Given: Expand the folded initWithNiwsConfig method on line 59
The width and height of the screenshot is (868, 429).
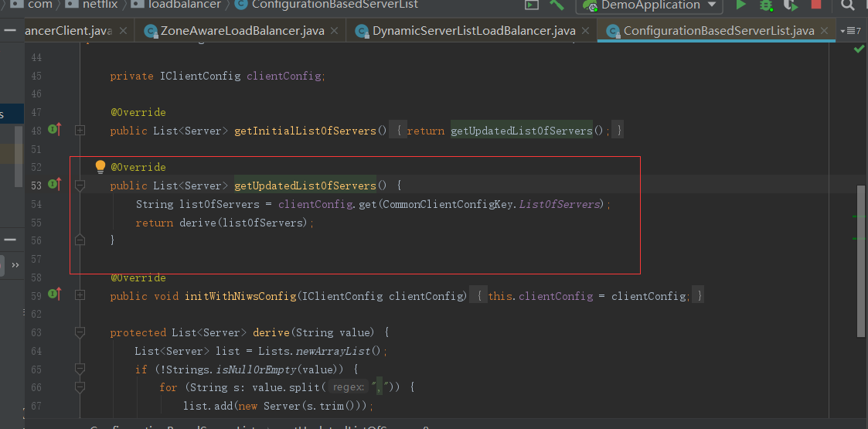Looking at the screenshot, I should click(x=80, y=295).
